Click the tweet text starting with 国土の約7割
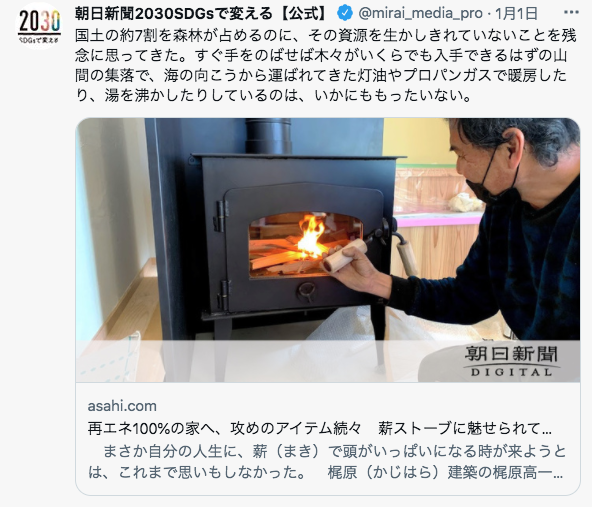This screenshot has height=507, width=592. [x=325, y=66]
